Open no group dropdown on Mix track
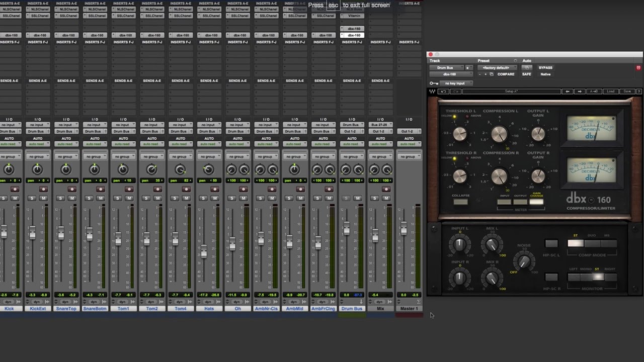This screenshot has width=644, height=362. [x=380, y=156]
